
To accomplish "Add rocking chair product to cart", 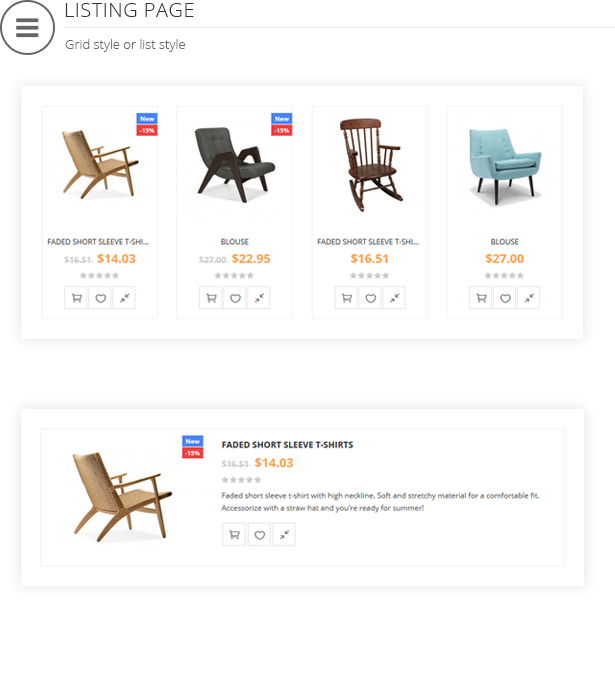I will pyautogui.click(x=346, y=298).
